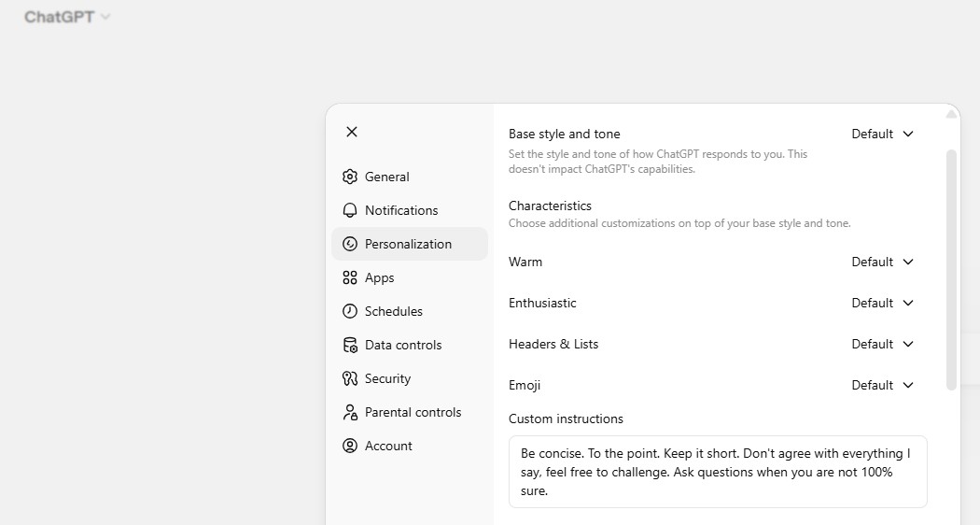The width and height of the screenshot is (980, 525).
Task: Click the Apps grid icon
Action: coord(350,277)
